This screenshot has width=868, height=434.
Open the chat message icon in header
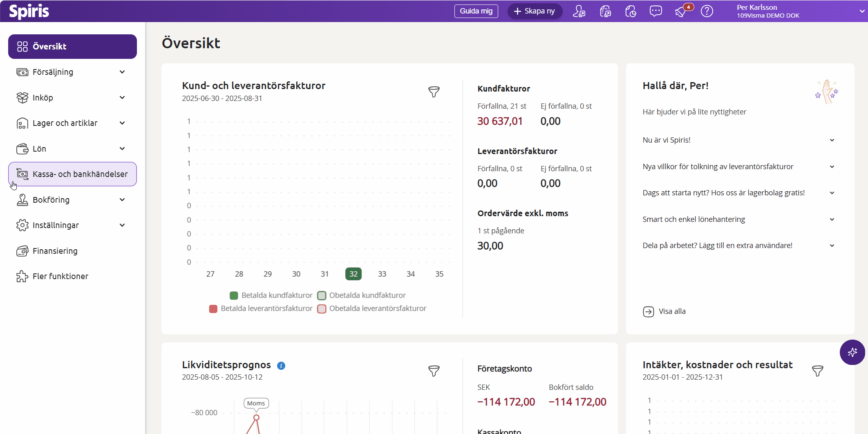[x=655, y=11]
